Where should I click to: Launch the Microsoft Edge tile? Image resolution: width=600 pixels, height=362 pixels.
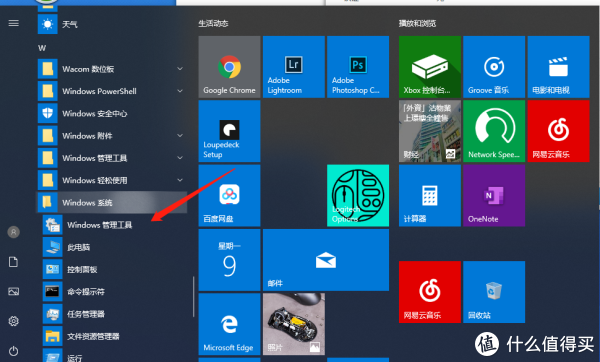229,324
